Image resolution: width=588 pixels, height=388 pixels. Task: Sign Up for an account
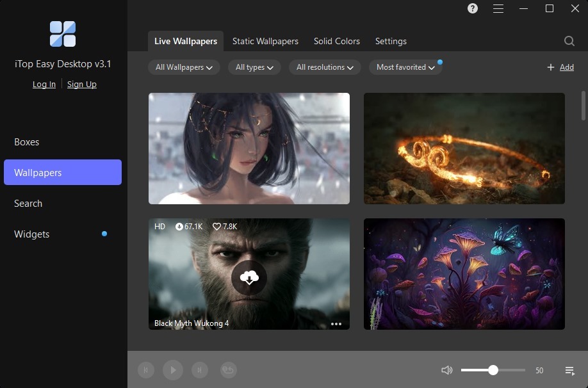(x=81, y=84)
